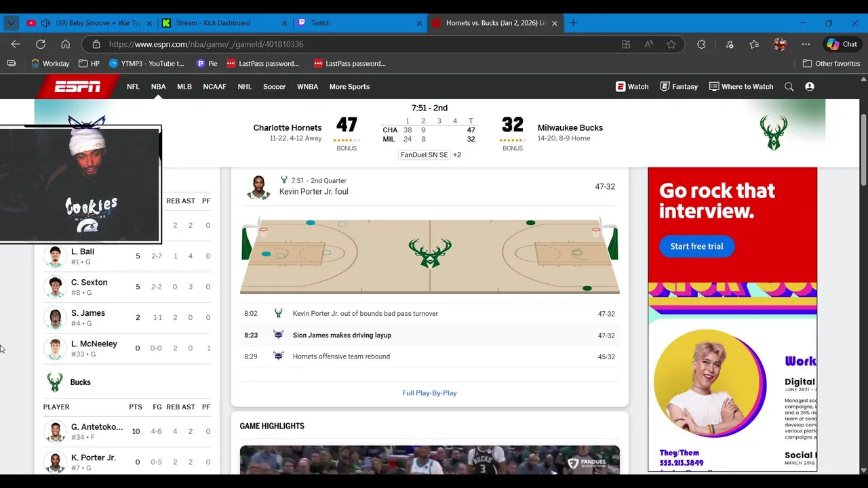Click the shot chart court graphic

(429, 254)
